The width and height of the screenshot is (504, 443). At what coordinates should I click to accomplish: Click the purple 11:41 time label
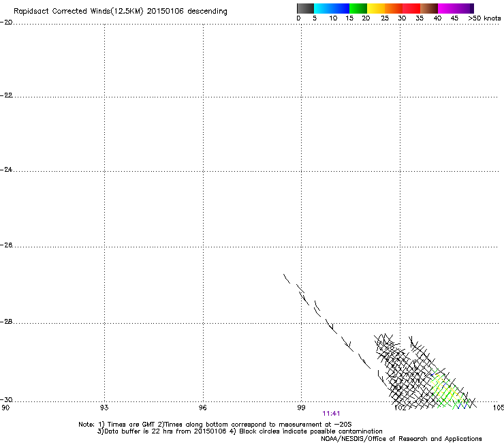click(x=331, y=414)
